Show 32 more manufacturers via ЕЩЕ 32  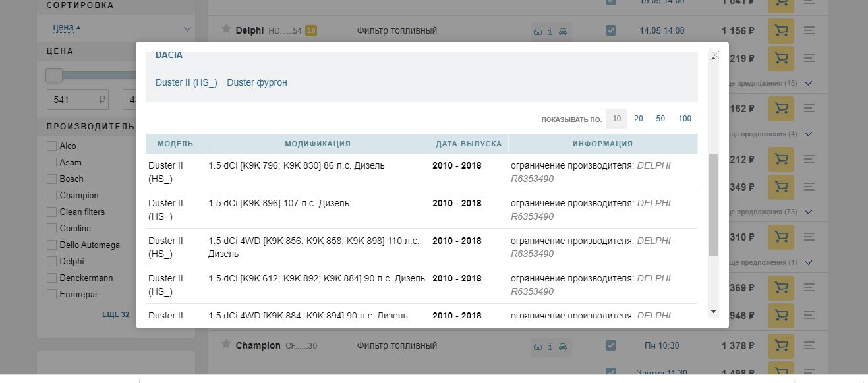coord(115,314)
